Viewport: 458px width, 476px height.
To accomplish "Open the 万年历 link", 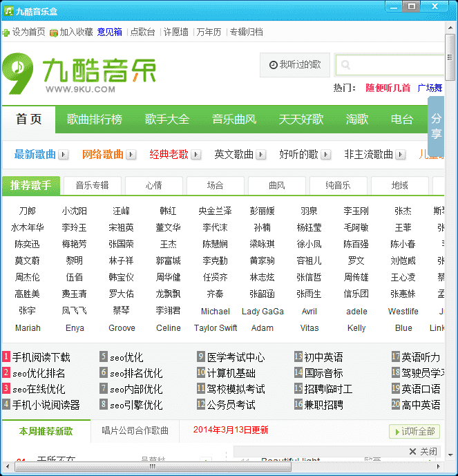I will 209,32.
